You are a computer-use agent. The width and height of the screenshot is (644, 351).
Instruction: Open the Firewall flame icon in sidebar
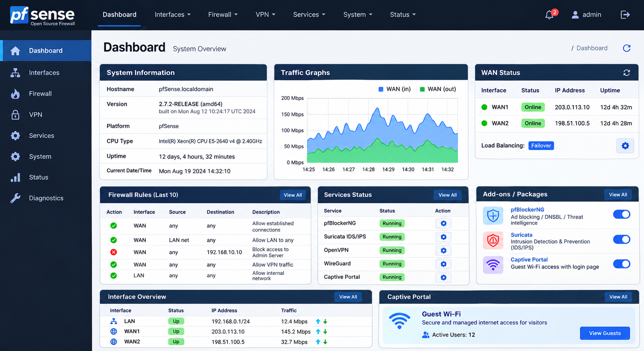(15, 94)
